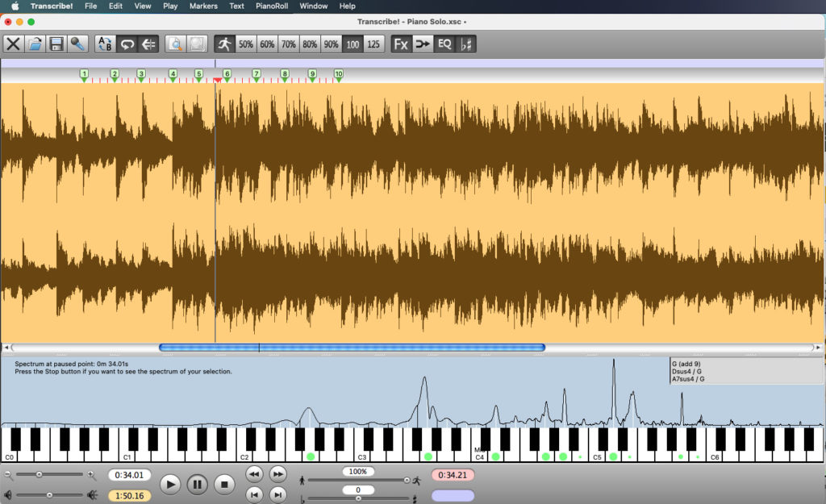Enable 70% playback speed
The image size is (826, 504).
coord(287,44)
